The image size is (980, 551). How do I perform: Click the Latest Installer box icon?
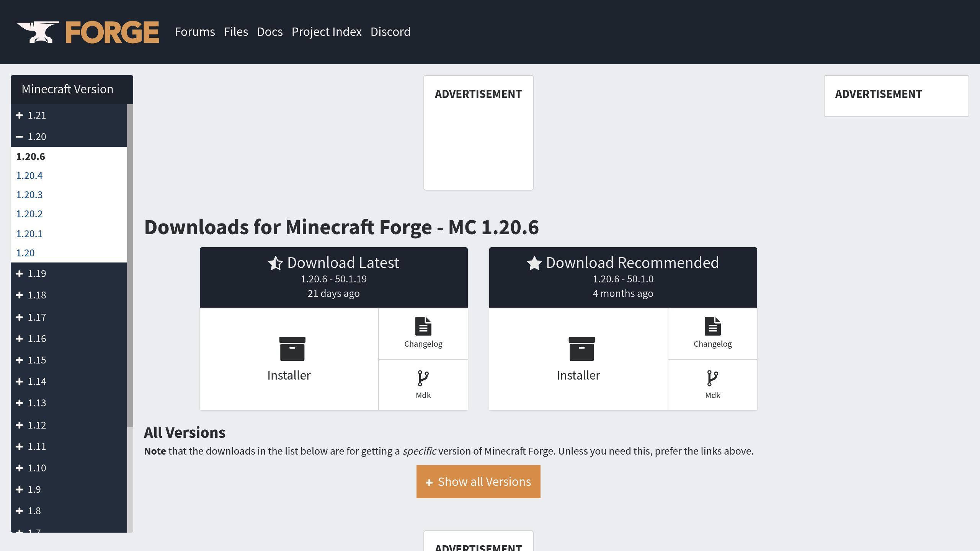(292, 349)
